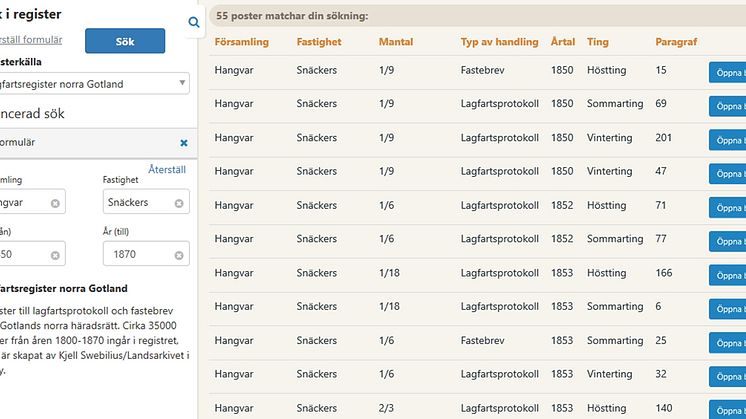Open the record with paragraph 47

[727, 174]
